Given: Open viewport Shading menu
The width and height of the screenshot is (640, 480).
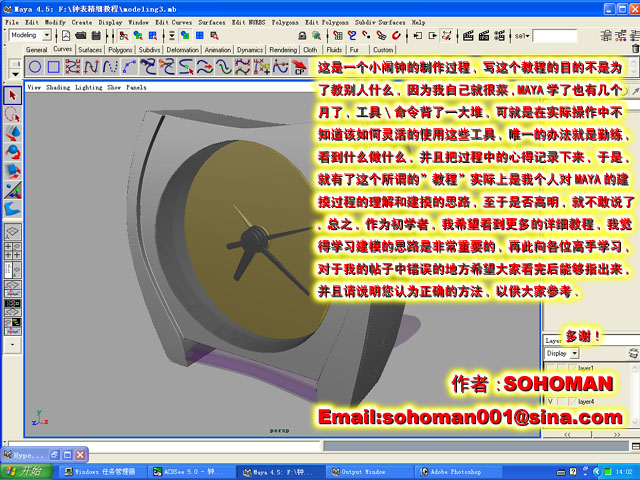Looking at the screenshot, I should click(58, 87).
